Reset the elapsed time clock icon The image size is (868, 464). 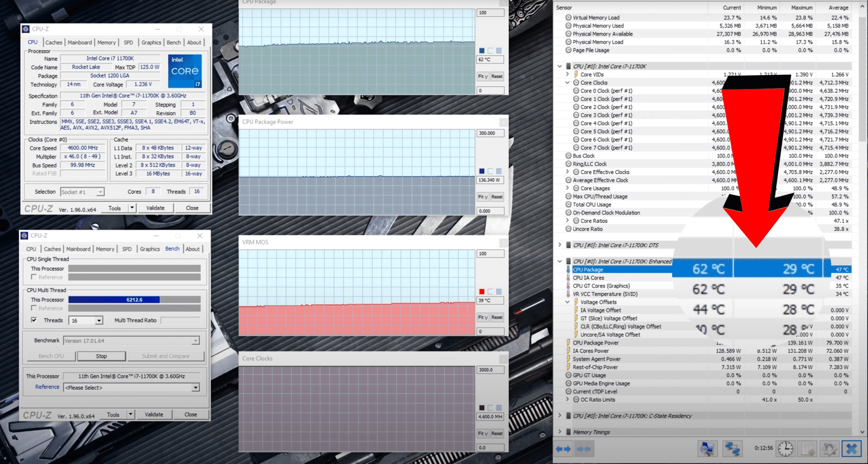point(786,449)
